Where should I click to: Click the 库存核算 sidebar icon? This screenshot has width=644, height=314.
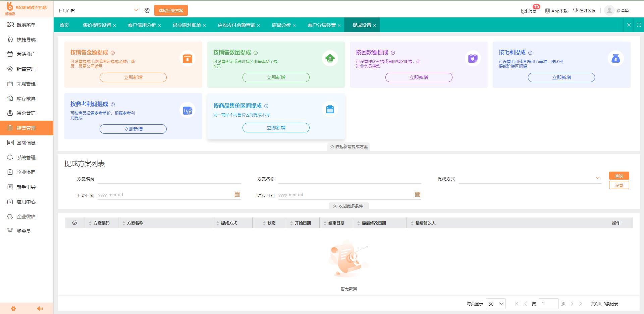click(x=10, y=98)
